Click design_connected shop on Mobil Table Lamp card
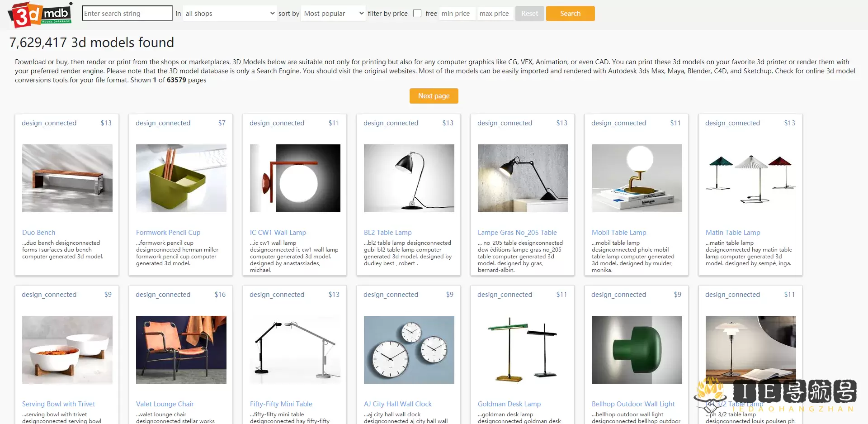The image size is (868, 424). coord(619,123)
